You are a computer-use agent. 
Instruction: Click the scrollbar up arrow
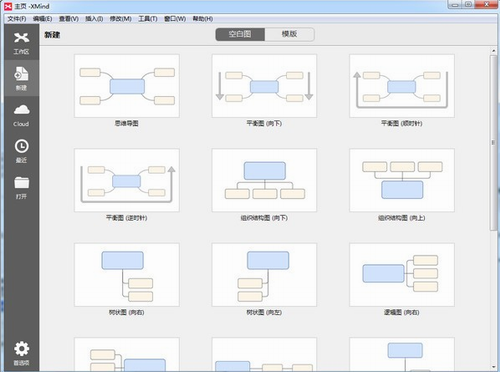point(493,51)
